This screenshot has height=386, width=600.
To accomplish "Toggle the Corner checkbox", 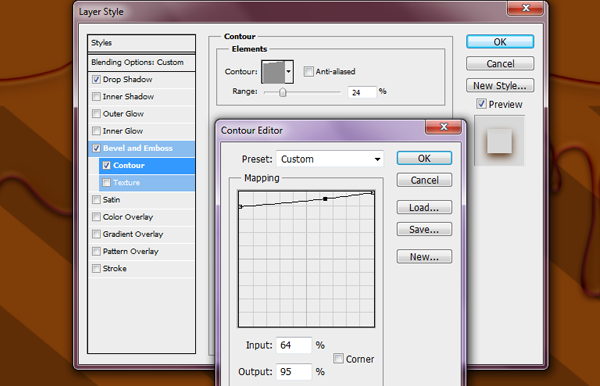I will coord(338,358).
